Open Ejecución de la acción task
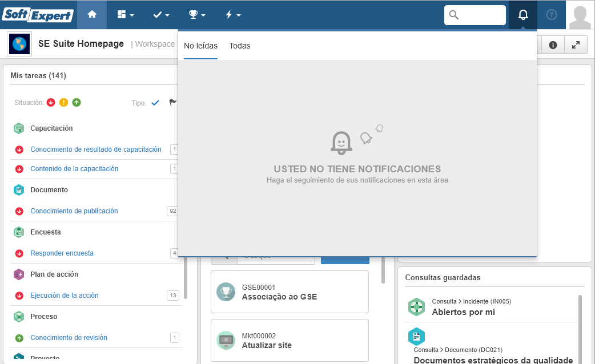The image size is (595, 364). click(65, 296)
